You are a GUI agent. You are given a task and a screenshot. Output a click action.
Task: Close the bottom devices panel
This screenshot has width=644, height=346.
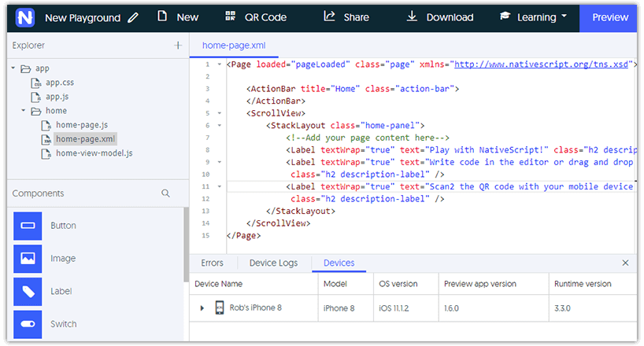coord(625,263)
